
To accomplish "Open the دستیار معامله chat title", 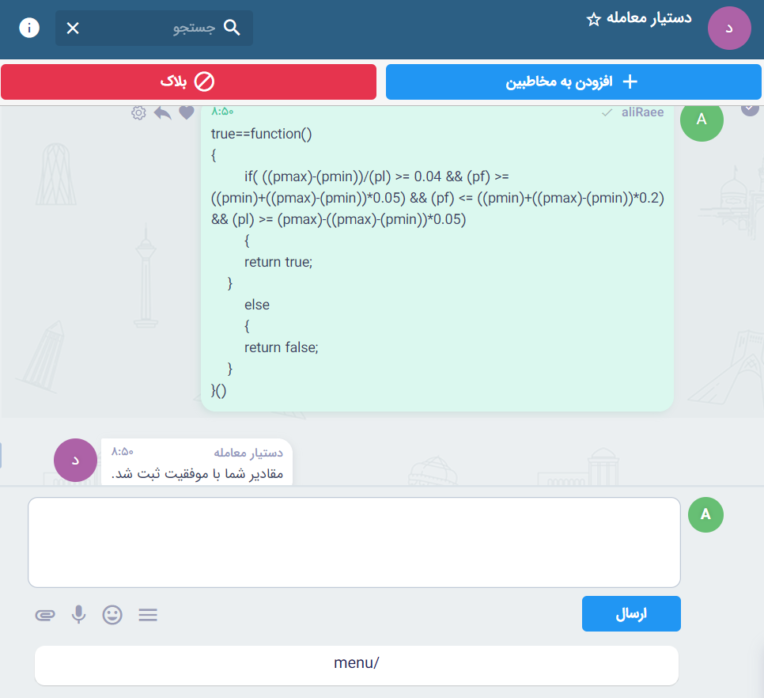I will click(649, 19).
